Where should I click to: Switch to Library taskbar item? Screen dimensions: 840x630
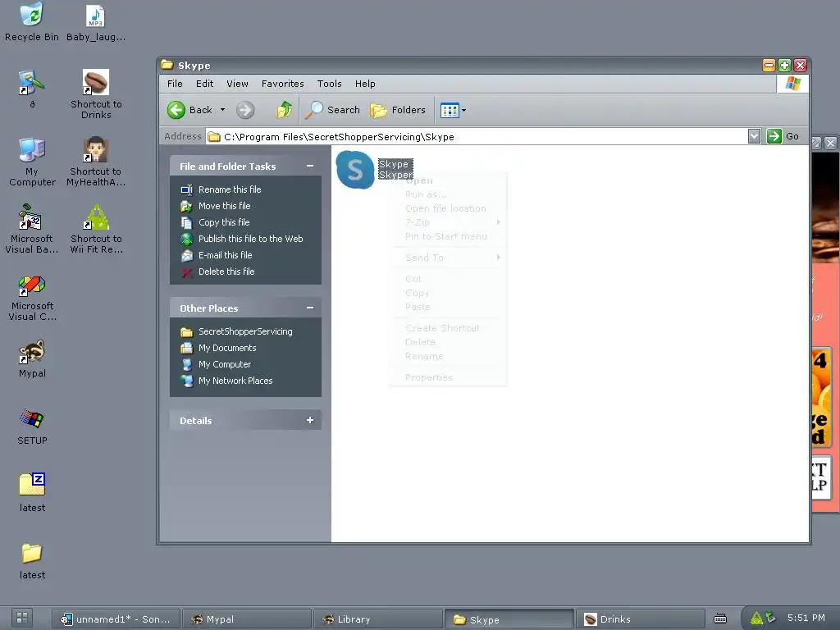[x=377, y=619]
